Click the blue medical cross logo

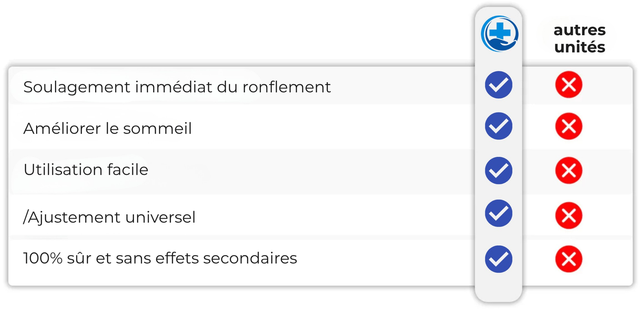[x=499, y=33]
